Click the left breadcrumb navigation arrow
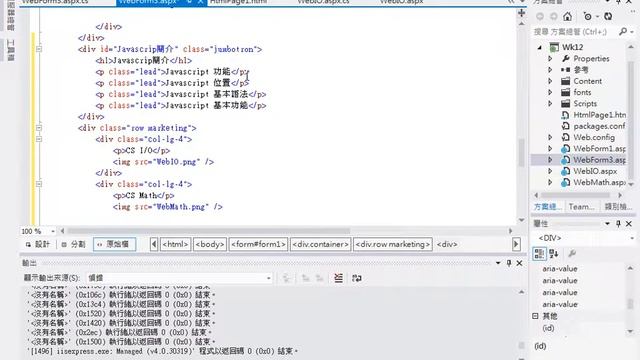The height and width of the screenshot is (360, 640). (154, 244)
